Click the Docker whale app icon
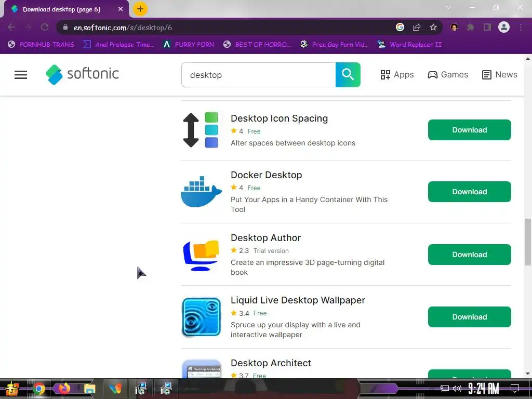 [201, 192]
